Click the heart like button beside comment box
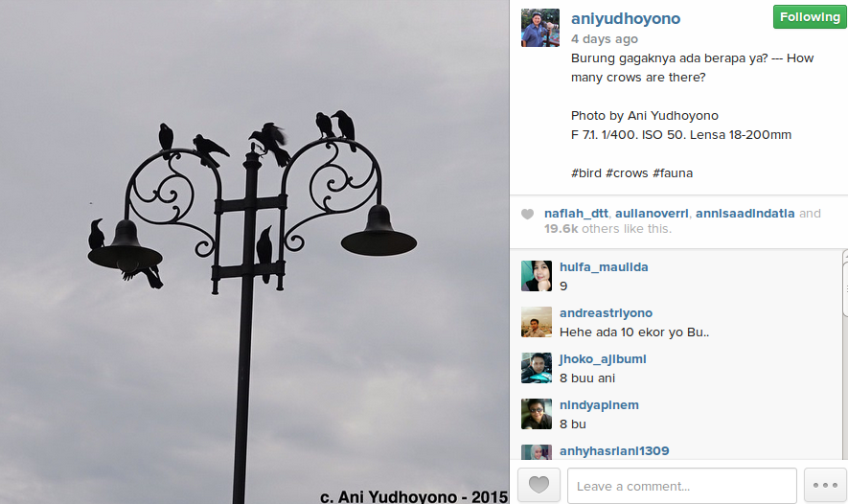This screenshot has height=504, width=848. pos(539,485)
